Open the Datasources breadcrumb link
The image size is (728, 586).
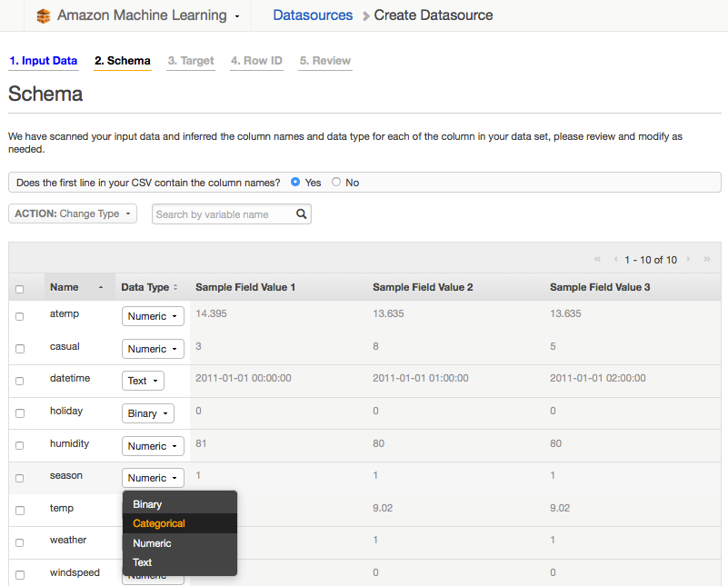[313, 15]
